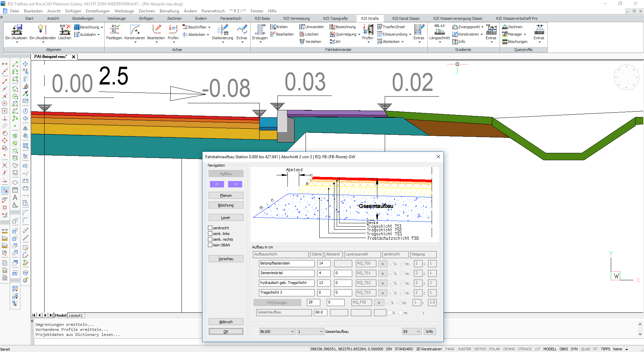644x352 pixels.
Task: Check the senk. rechts option
Action: 210,239
